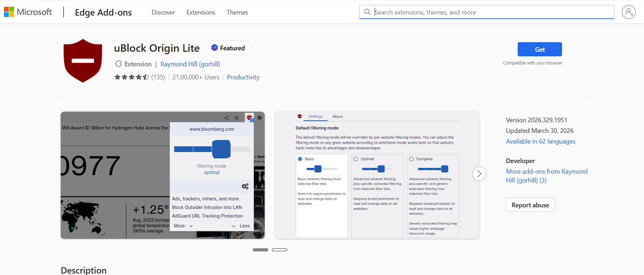Image resolution: width=644 pixels, height=275 pixels.
Task: Show next screenshot with arrow button
Action: tap(479, 174)
